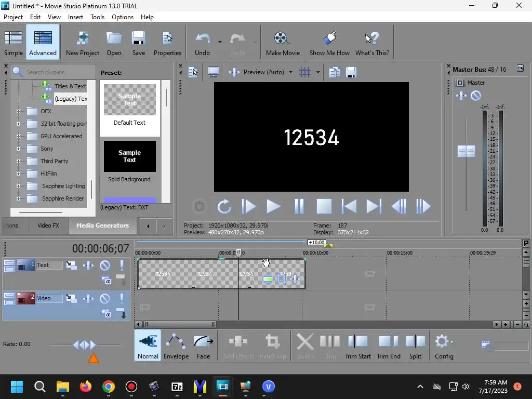Open the Insert menu
This screenshot has width=532, height=399.
(75, 17)
